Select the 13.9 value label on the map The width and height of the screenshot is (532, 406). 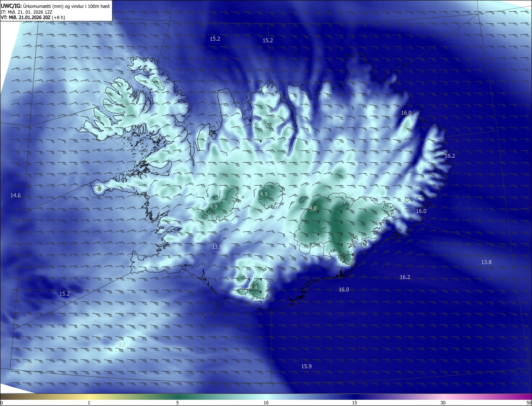(x=217, y=247)
